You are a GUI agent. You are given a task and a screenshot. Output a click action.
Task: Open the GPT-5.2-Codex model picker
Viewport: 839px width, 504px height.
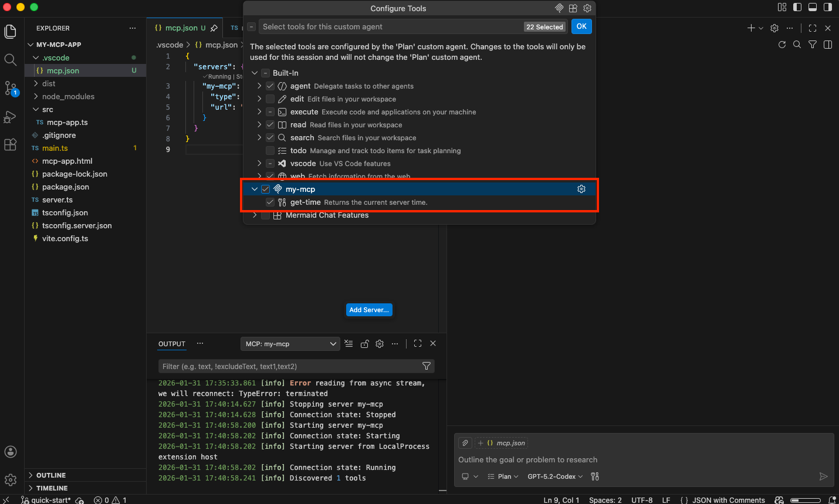[x=554, y=476]
